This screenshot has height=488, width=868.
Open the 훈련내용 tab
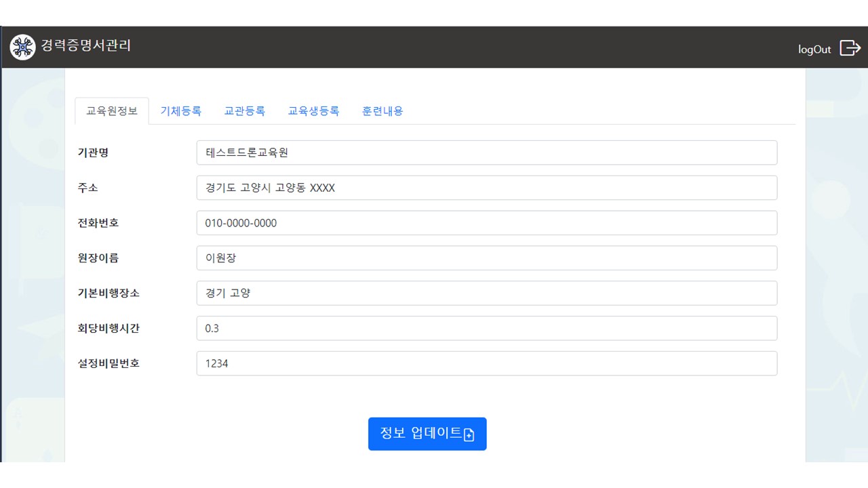pyautogui.click(x=382, y=111)
